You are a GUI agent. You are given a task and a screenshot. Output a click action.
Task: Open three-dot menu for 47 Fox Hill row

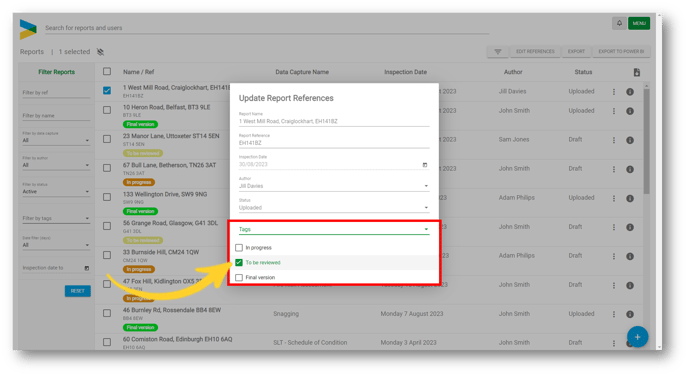[x=614, y=285]
